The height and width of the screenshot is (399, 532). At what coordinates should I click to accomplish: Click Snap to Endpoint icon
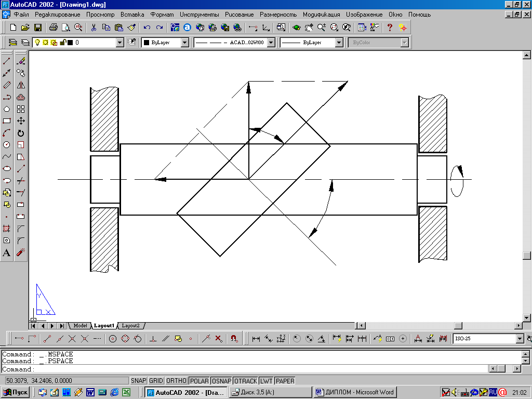tap(47, 339)
